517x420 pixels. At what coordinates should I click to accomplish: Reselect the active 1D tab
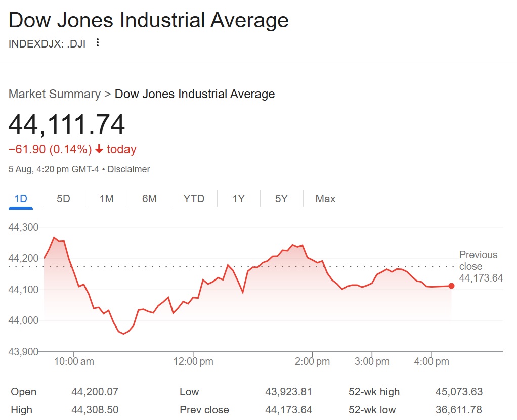pyautogui.click(x=20, y=199)
